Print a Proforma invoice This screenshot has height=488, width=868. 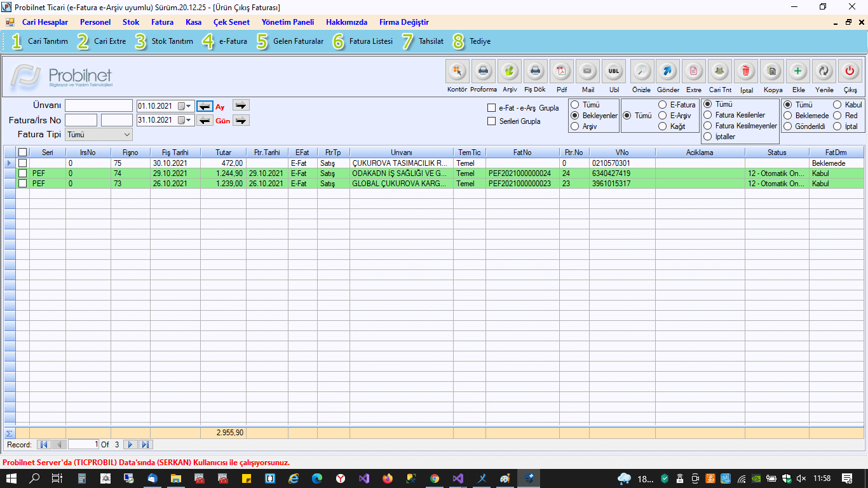coord(484,72)
